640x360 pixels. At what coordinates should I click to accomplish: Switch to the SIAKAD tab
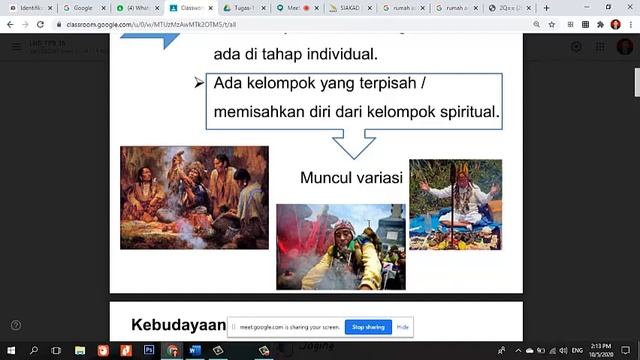(x=349, y=8)
